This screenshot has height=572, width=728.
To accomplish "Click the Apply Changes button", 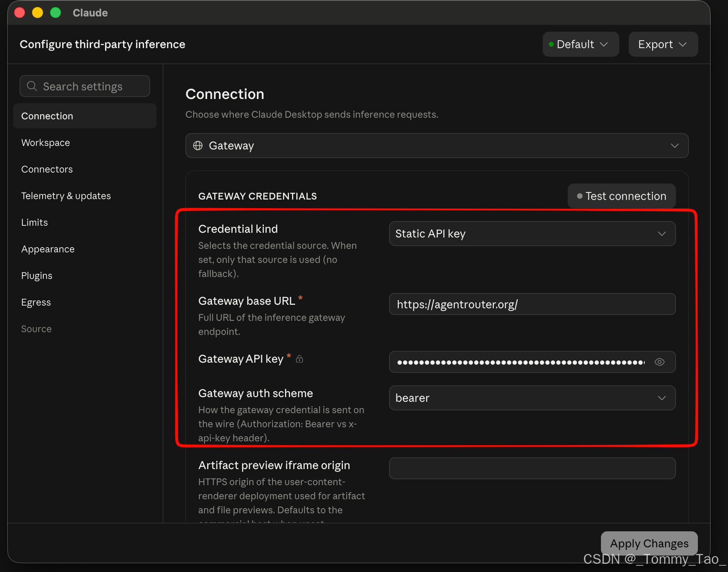I will coord(649,543).
